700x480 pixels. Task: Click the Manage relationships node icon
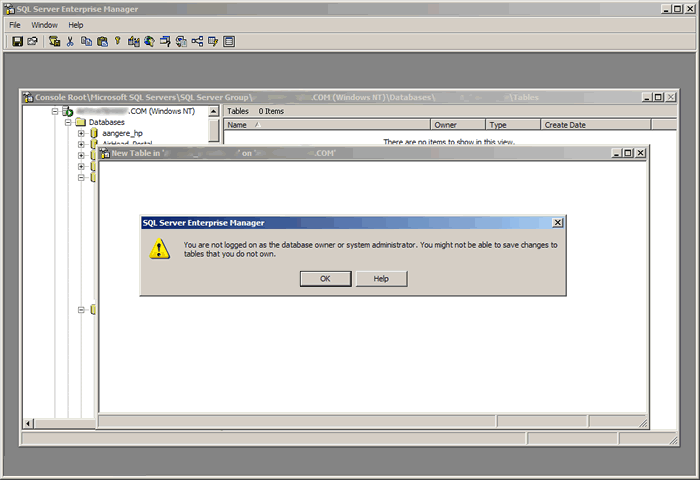pyautogui.click(x=197, y=42)
